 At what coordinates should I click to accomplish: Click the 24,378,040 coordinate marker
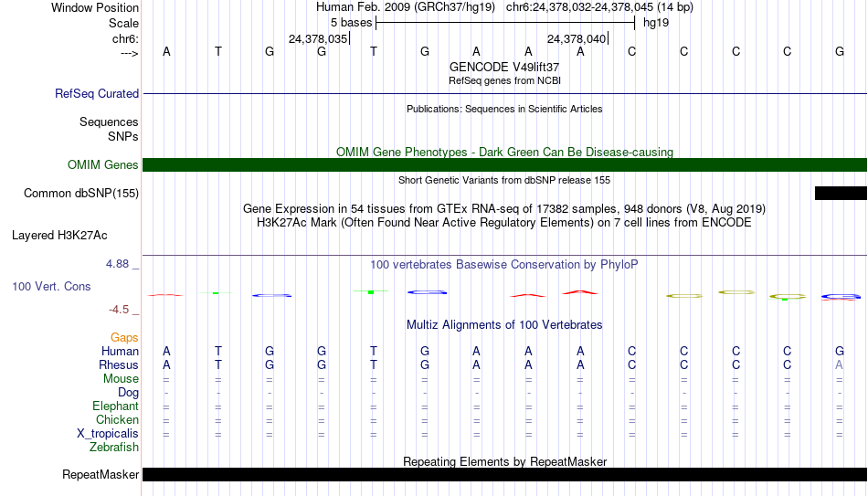577,38
